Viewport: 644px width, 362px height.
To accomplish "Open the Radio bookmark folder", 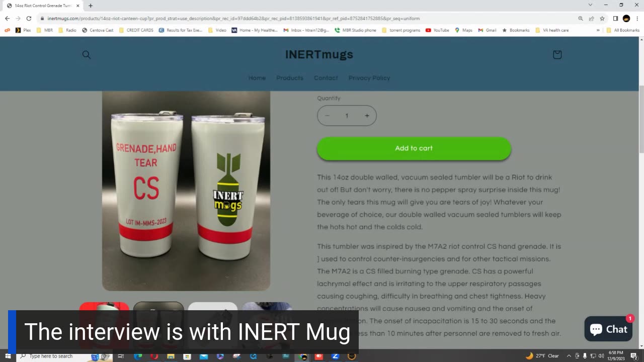I will 67,30.
